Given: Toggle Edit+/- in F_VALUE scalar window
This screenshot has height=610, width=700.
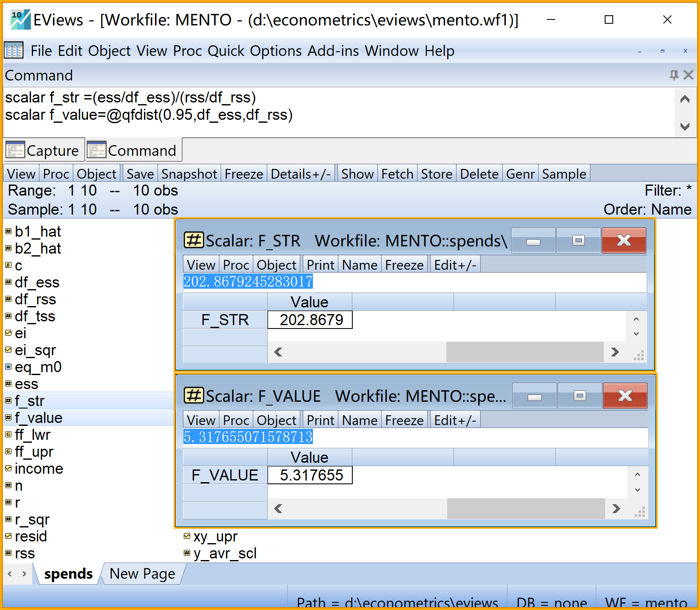Looking at the screenshot, I should (455, 420).
